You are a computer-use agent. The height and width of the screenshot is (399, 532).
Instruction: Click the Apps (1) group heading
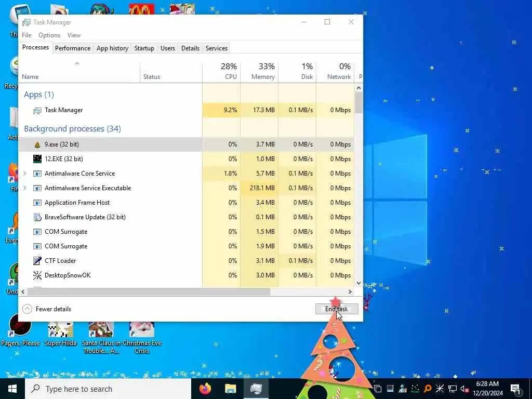point(38,95)
